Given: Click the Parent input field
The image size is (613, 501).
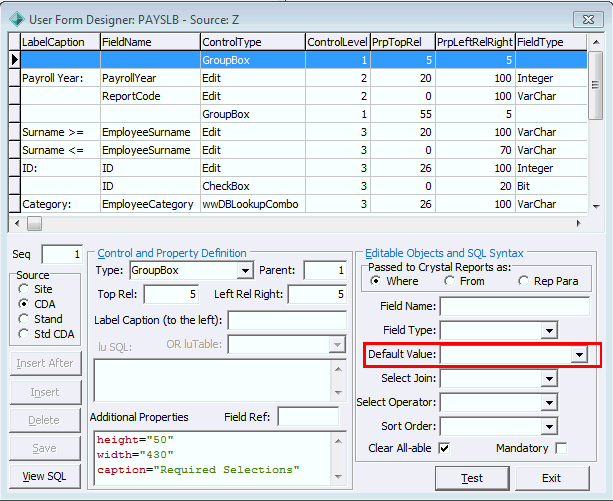Looking at the screenshot, I should coord(325,270).
